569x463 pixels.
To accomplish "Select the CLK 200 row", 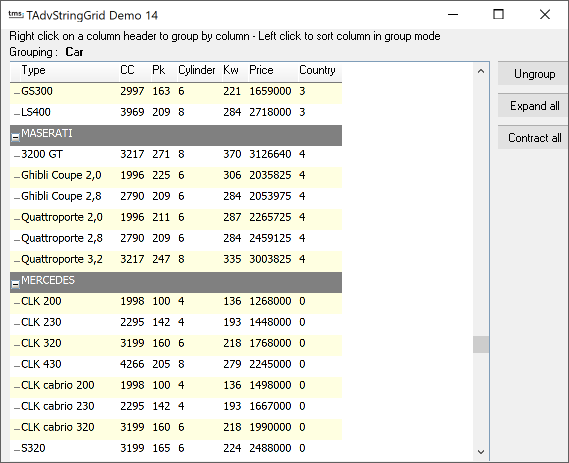I will pos(176,302).
